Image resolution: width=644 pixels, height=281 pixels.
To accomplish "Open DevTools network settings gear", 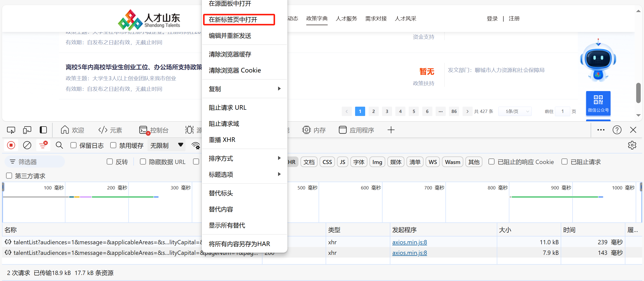I will coord(632,145).
